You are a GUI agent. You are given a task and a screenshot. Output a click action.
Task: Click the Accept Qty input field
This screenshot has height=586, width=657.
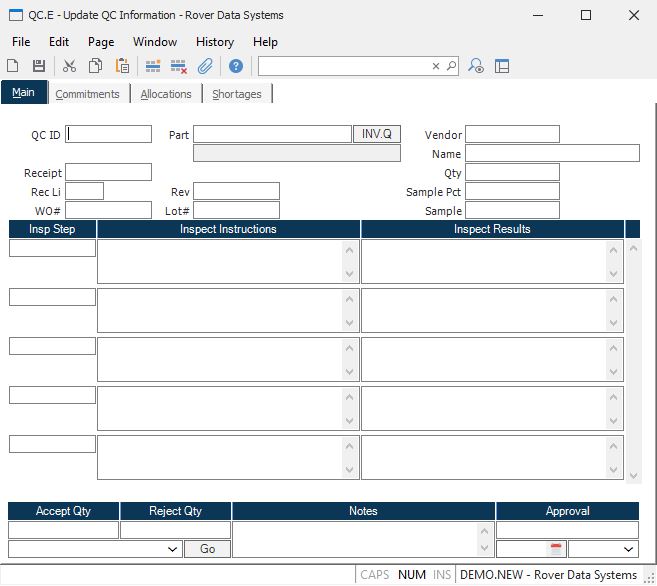(63, 530)
